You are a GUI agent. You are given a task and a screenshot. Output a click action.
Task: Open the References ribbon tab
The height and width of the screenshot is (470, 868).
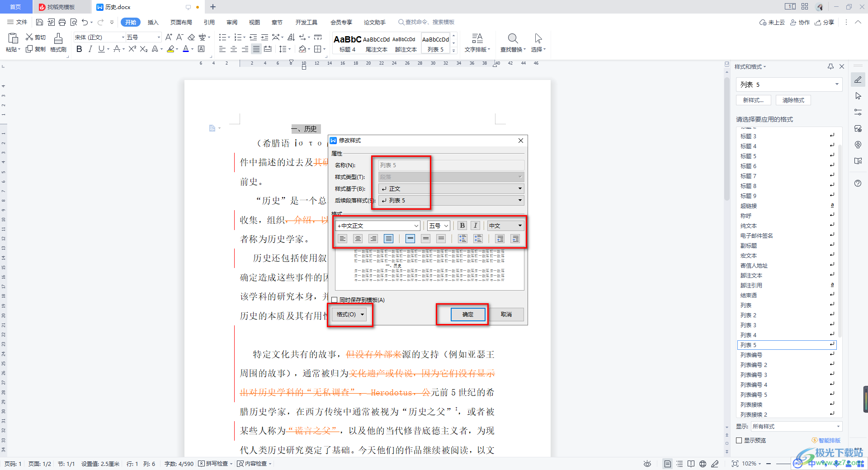[209, 22]
